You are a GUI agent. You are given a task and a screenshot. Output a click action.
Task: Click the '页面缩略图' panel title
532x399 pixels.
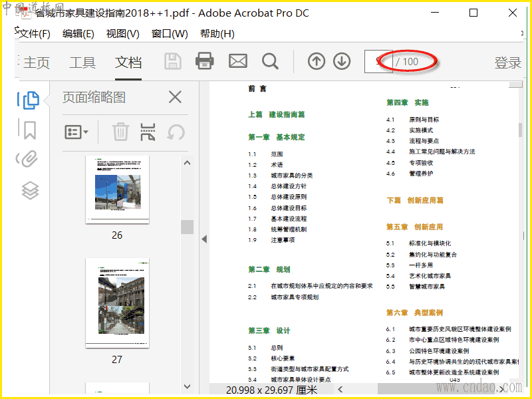94,98
